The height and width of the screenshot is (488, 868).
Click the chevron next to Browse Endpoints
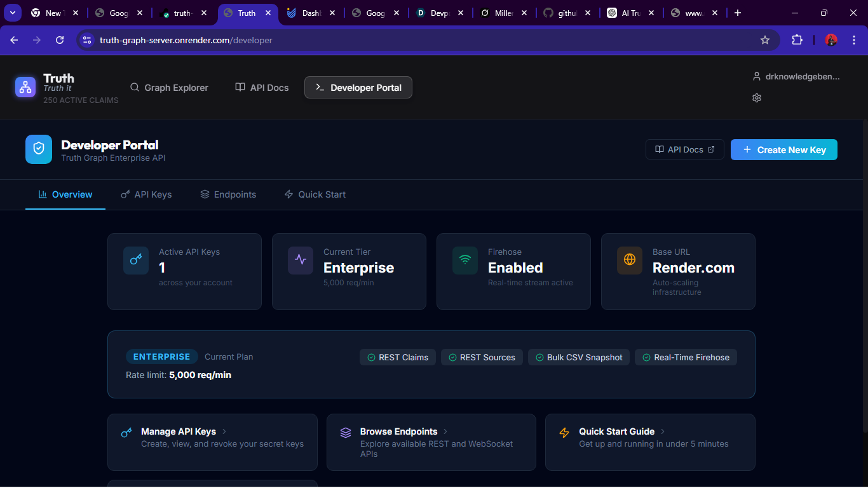point(445,431)
